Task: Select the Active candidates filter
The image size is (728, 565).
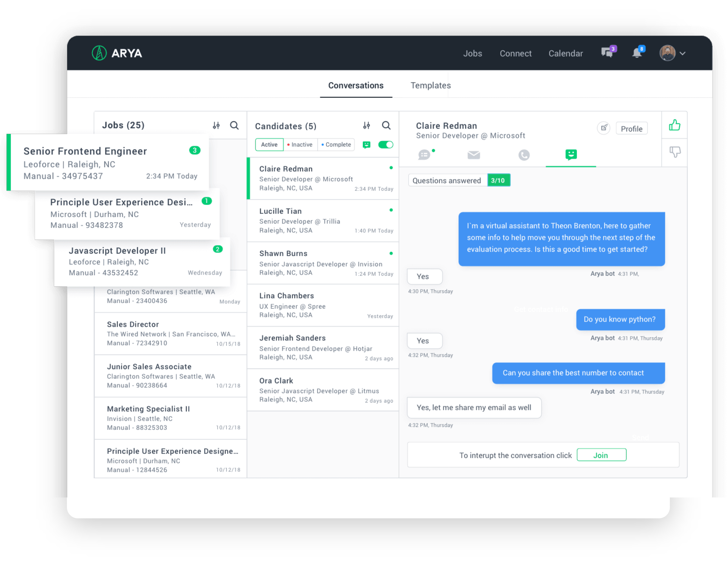Action: (x=269, y=144)
